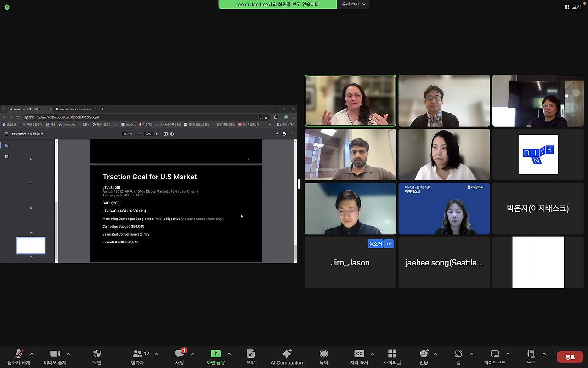Click the PDF page number field showing 10
Viewport: 588px width, 368px height.
click(124, 134)
